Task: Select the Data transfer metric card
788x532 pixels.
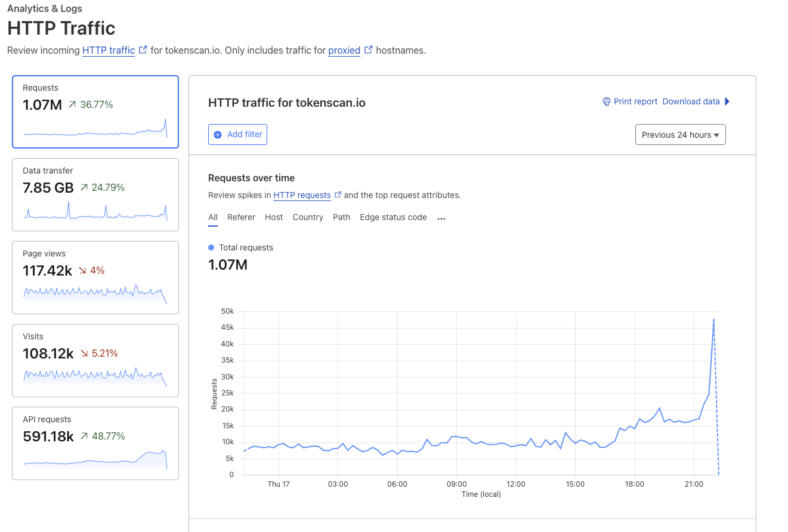Action: pos(95,194)
